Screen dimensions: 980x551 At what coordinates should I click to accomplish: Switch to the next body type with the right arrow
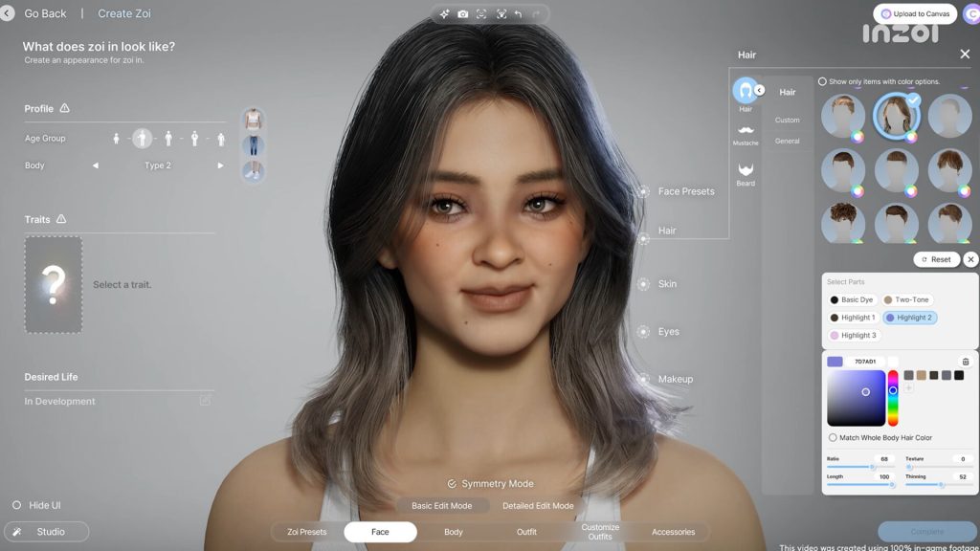pos(220,165)
